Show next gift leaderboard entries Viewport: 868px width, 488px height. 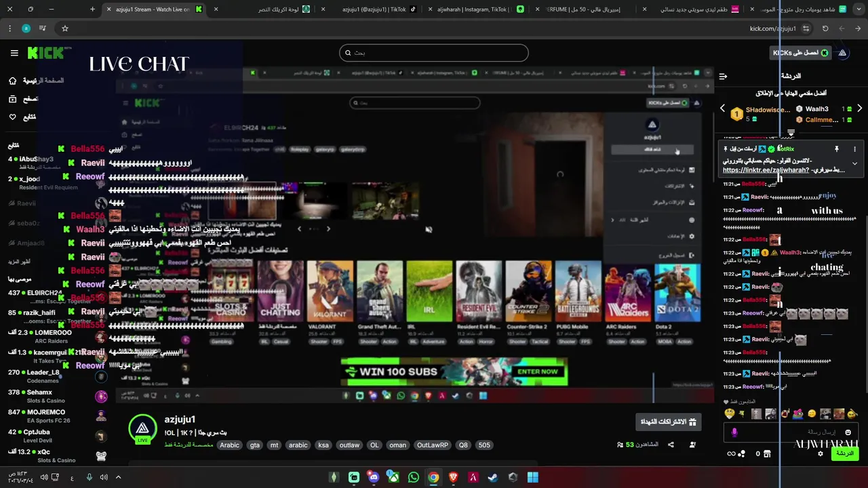859,108
